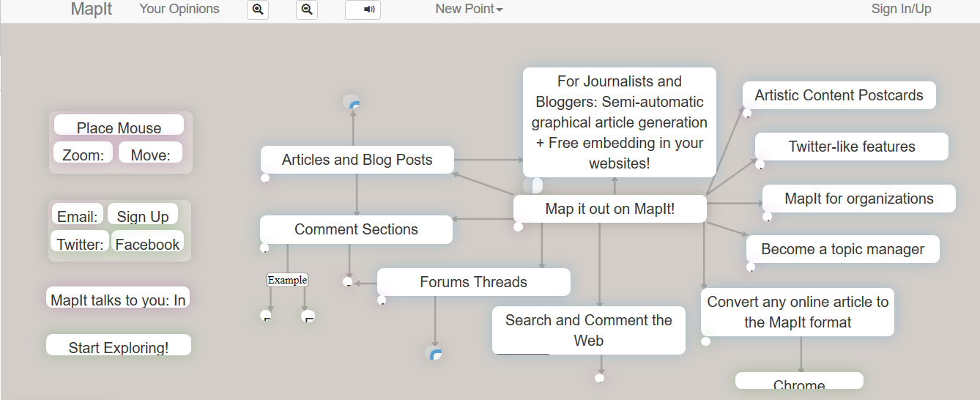This screenshot has width=980, height=400.
Task: Select the For Journalists and Bloggers node
Action: (620, 122)
